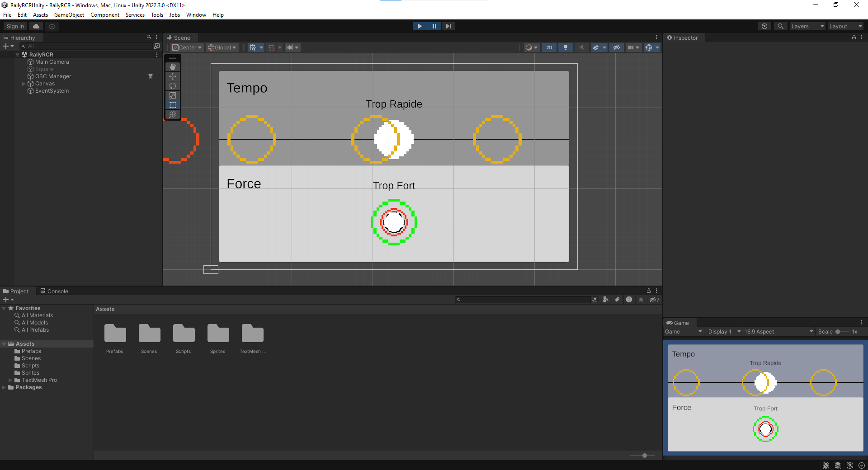
Task: Open Project search in Search window
Action: coord(594,300)
